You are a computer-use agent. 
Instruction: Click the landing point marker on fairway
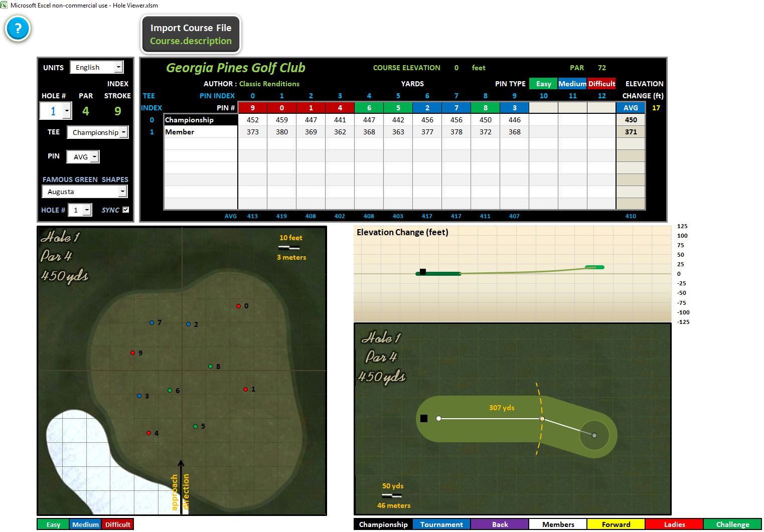(x=542, y=419)
